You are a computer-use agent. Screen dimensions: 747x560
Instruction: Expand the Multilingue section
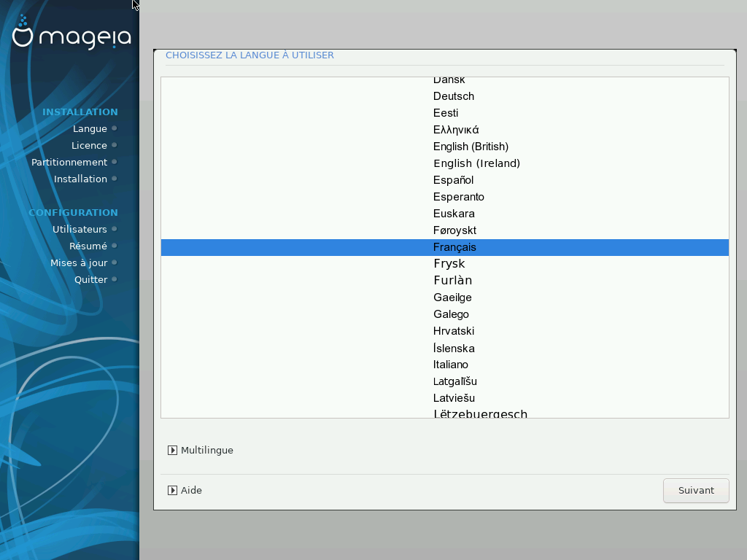tap(201, 450)
